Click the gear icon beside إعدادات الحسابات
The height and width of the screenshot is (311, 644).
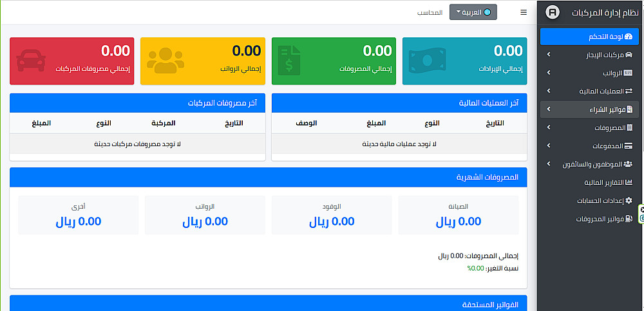(x=629, y=201)
